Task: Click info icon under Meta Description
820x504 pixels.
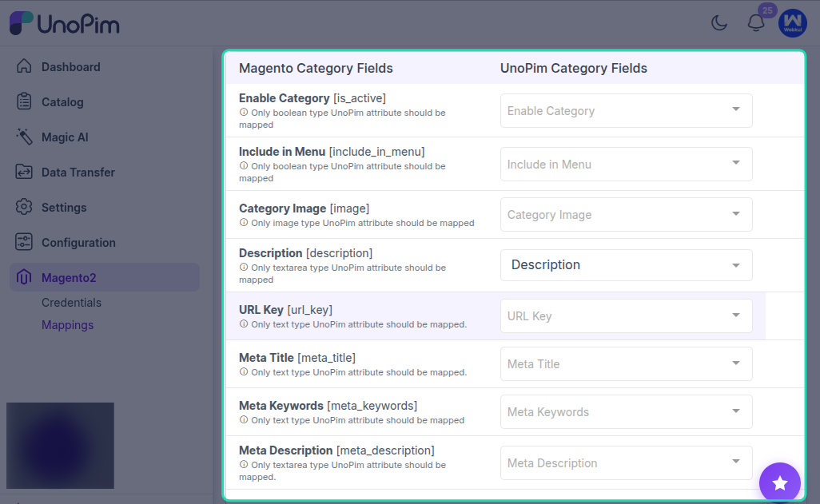Action: 244,464
